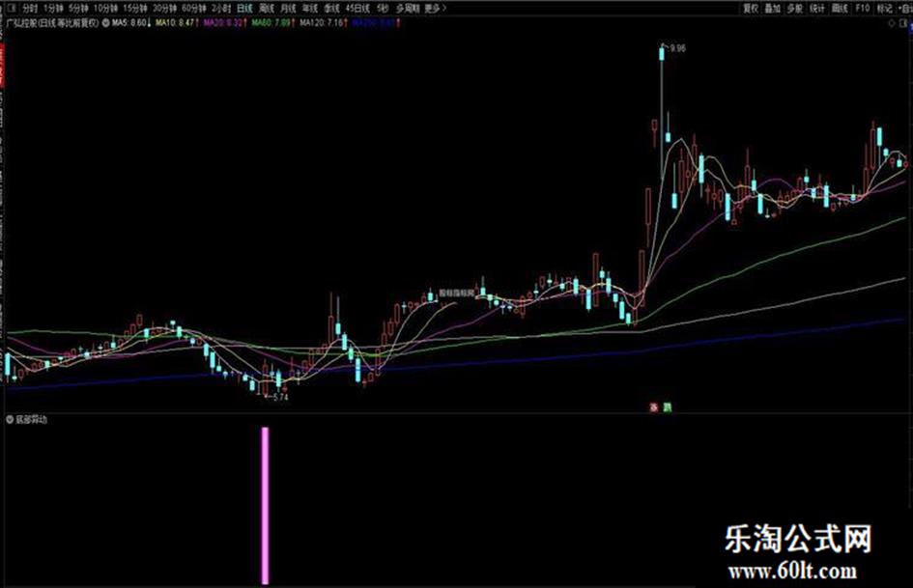Select the 季线 quarterly chart tab
The height and width of the screenshot is (588, 913).
(332, 8)
